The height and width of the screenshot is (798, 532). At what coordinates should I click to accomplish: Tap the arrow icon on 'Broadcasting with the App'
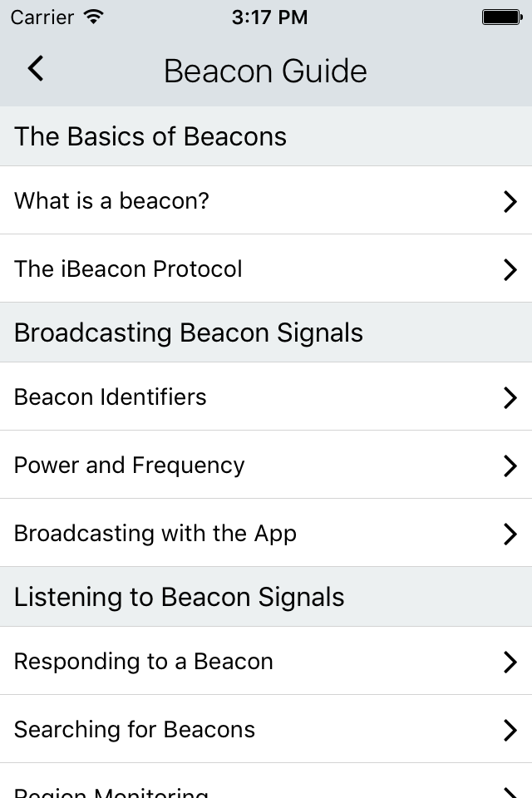510,534
